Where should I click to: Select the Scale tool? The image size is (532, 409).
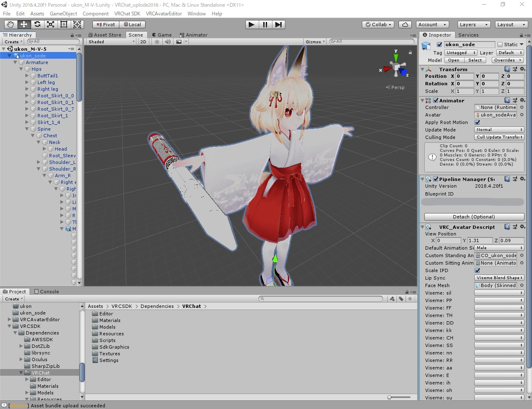(x=50, y=25)
